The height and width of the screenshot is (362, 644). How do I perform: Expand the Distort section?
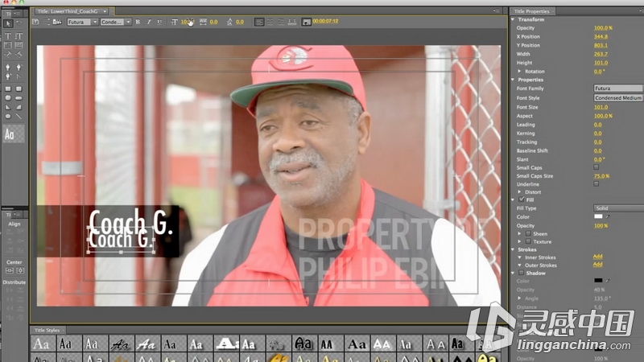(x=519, y=192)
